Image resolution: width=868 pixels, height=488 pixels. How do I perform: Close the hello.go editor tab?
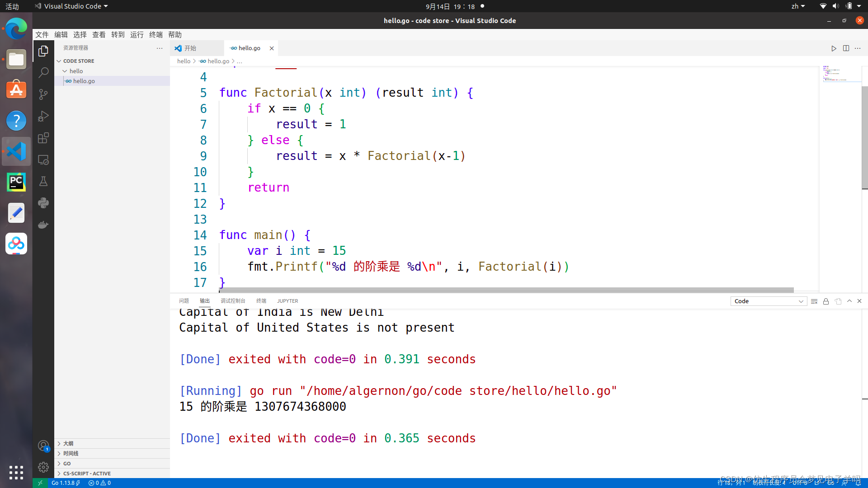coord(272,48)
